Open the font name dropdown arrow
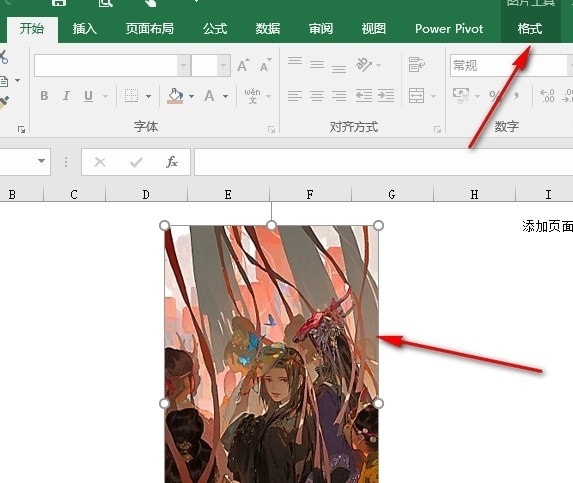 184,66
